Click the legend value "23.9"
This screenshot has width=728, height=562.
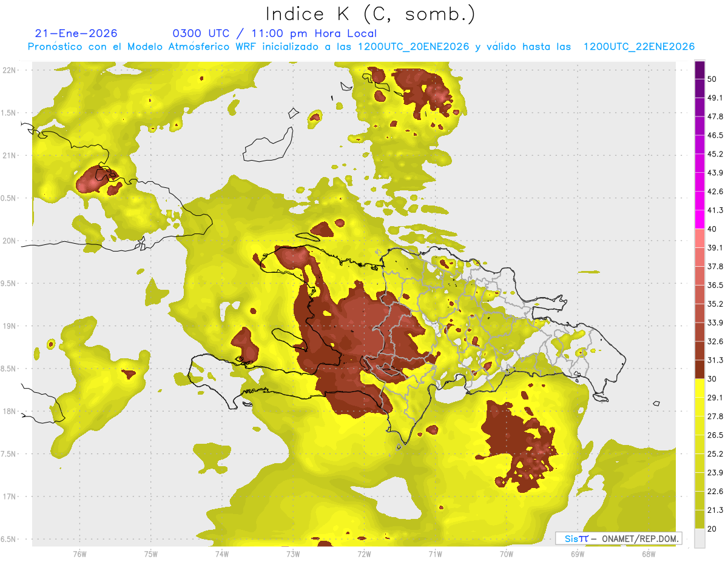click(715, 473)
